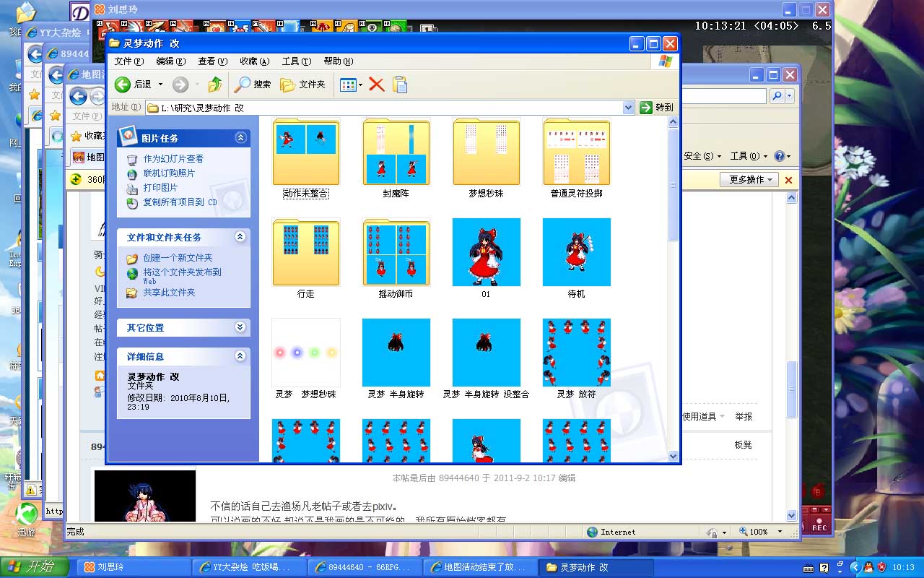Click the address field showing L:\研究\灵梦动作 改
Screen dimensions: 924x578
pyautogui.click(x=390, y=108)
